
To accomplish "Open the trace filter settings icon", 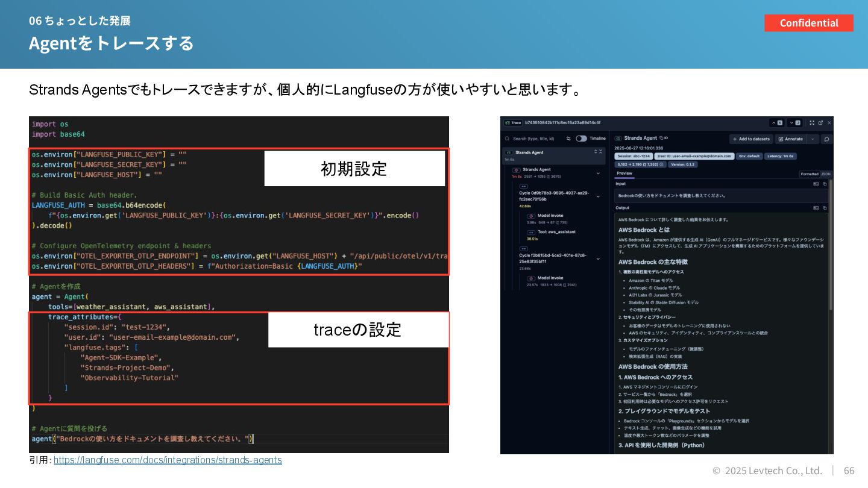I will (568, 139).
